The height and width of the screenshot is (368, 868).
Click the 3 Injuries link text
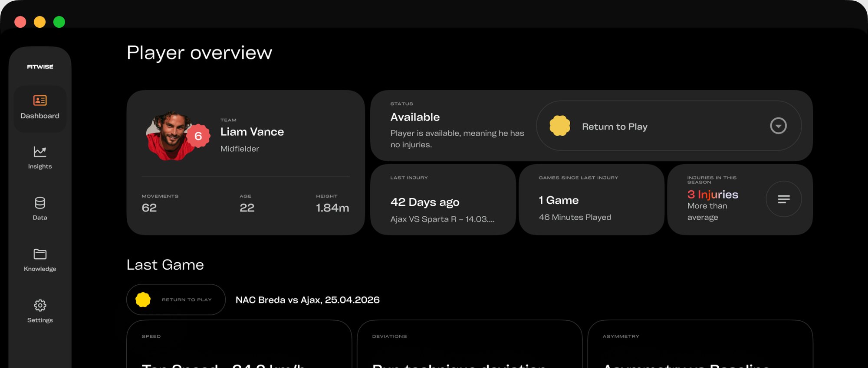(713, 195)
